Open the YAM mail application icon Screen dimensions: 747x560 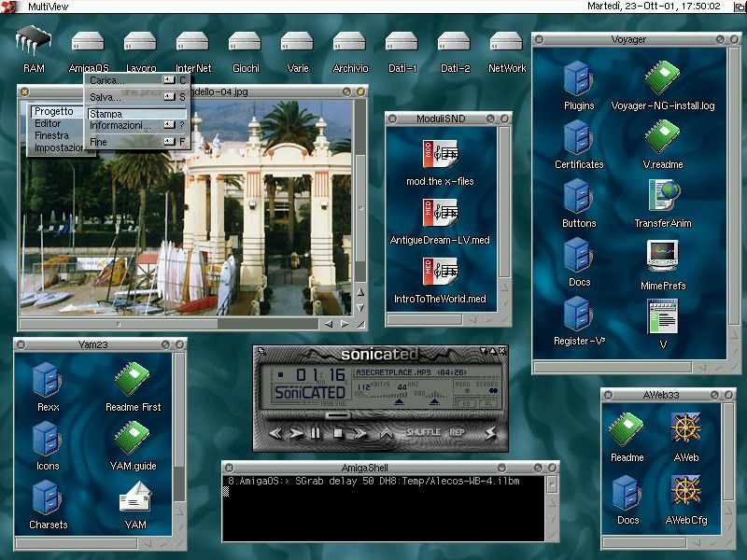coord(135,499)
